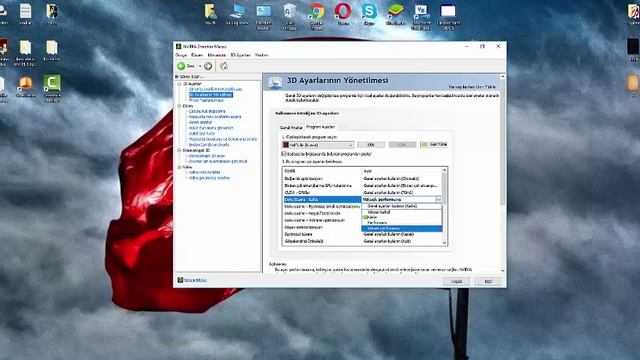Collapse the 3D Ayarları tree node
Image resolution: width=640 pixels, height=360 pixels.
pos(179,84)
